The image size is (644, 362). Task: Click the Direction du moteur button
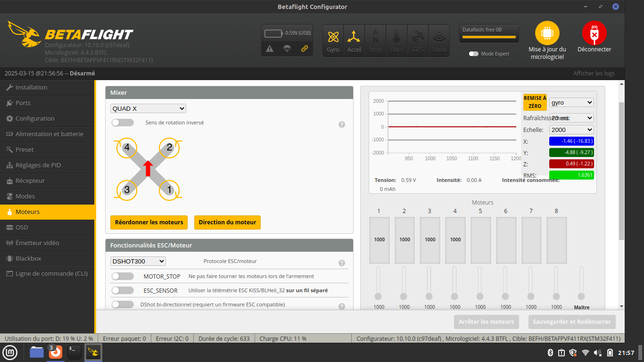coord(227,222)
